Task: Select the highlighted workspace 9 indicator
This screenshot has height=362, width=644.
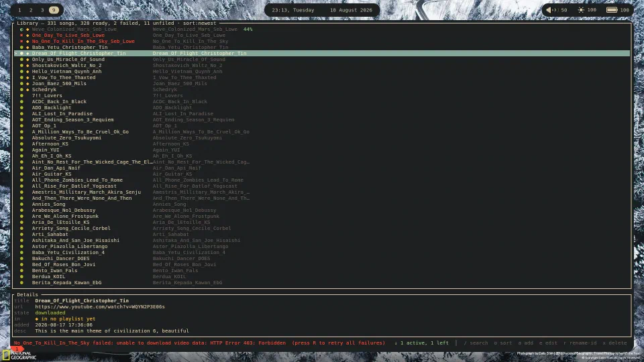Action: 54,10
